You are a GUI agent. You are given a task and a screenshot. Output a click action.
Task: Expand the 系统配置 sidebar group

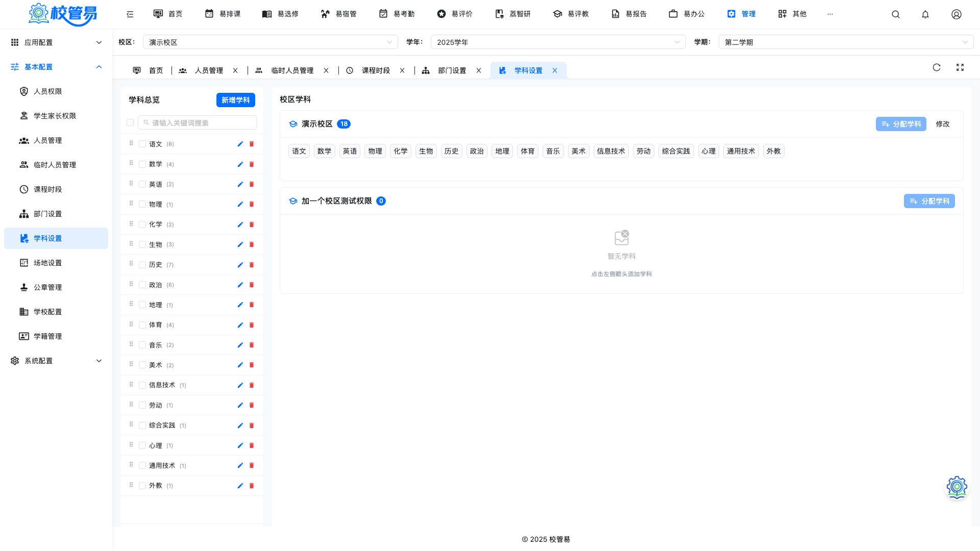point(56,361)
